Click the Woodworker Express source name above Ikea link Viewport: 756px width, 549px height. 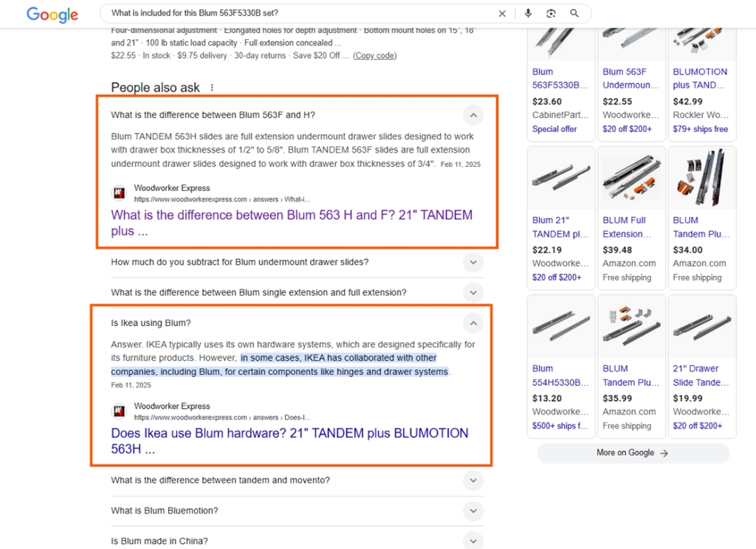click(x=172, y=407)
